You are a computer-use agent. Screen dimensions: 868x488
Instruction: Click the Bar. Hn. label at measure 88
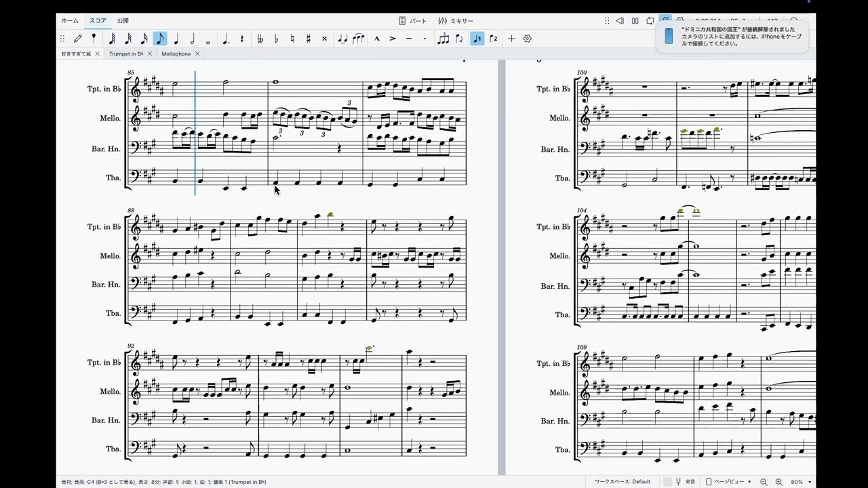pos(106,285)
